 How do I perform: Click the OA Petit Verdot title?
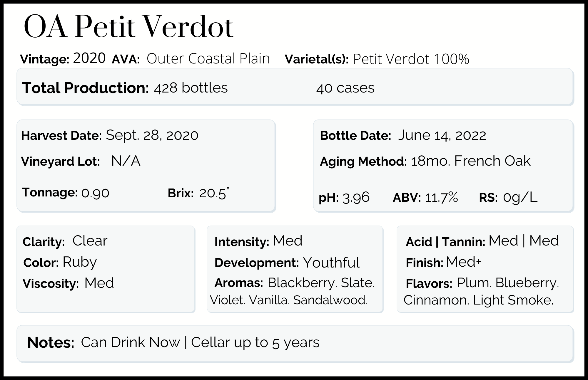pos(128,27)
